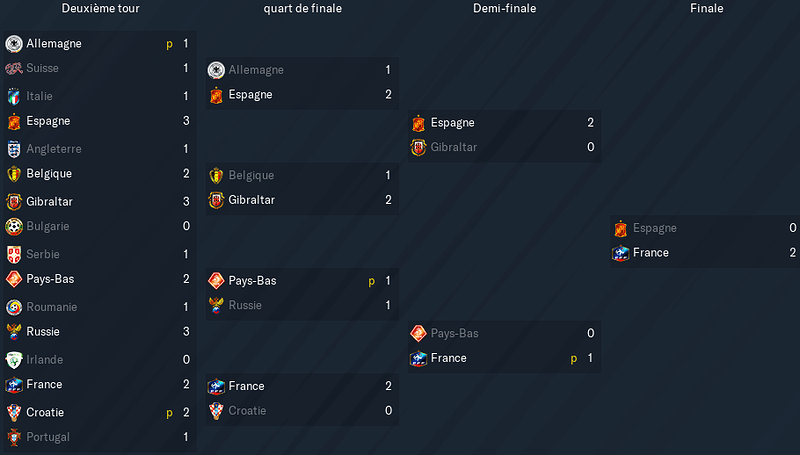Click the Suisse flag icon
This screenshot has height=455, width=800.
14,68
